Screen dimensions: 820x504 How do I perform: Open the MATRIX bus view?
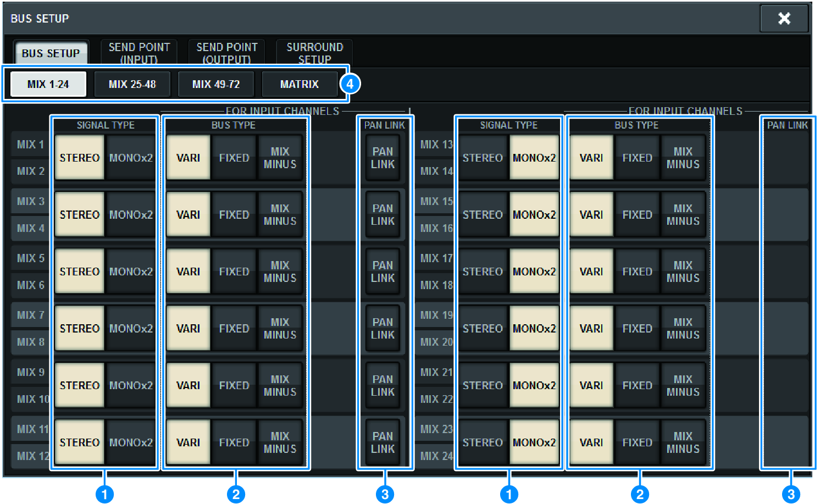300,84
